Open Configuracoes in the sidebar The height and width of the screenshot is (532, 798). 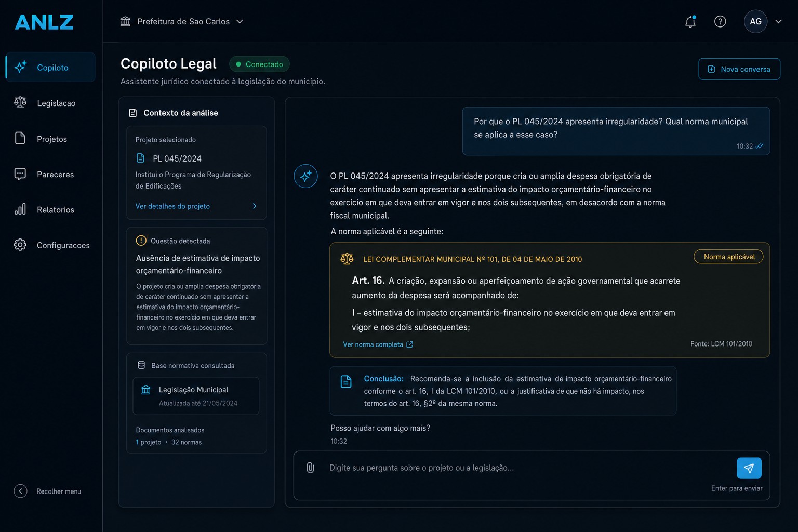tap(50, 245)
